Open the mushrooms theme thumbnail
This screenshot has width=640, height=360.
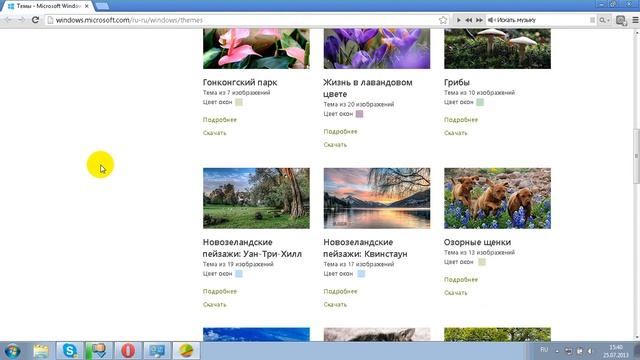[497, 48]
